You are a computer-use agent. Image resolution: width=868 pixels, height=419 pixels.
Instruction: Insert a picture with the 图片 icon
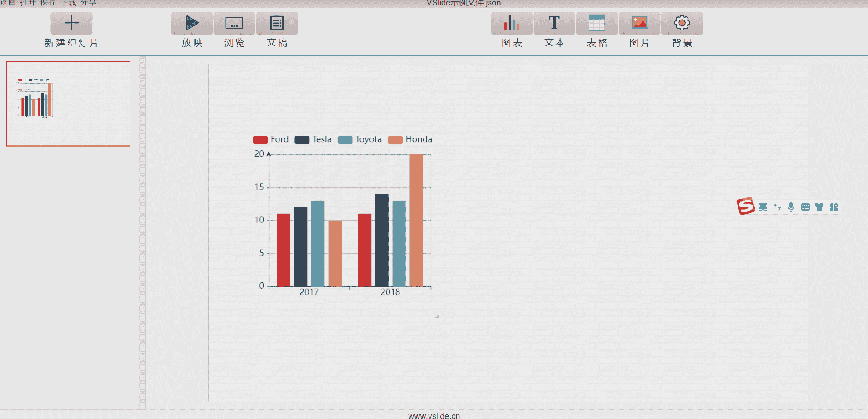(639, 23)
